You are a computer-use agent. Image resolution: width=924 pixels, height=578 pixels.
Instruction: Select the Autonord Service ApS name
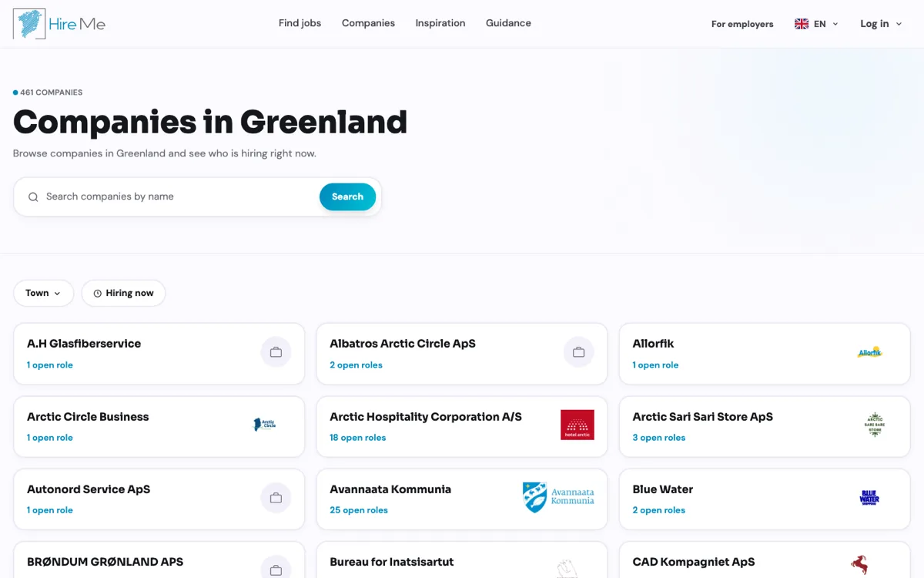tap(89, 489)
